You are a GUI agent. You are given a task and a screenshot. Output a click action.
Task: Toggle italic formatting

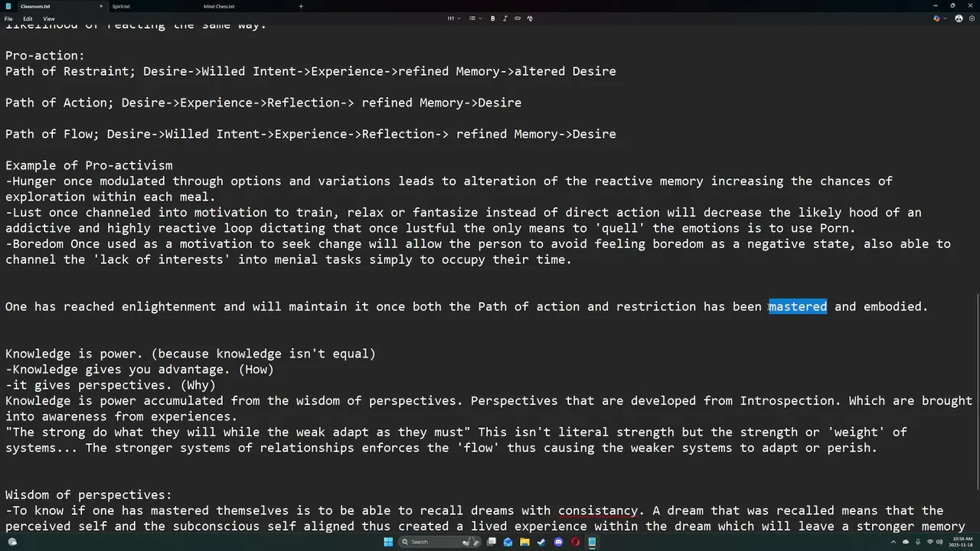pyautogui.click(x=505, y=18)
